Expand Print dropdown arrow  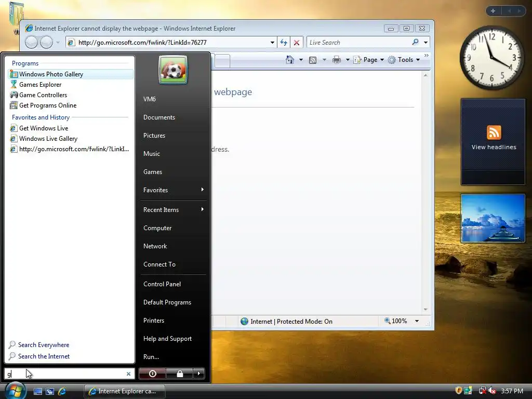click(x=348, y=60)
